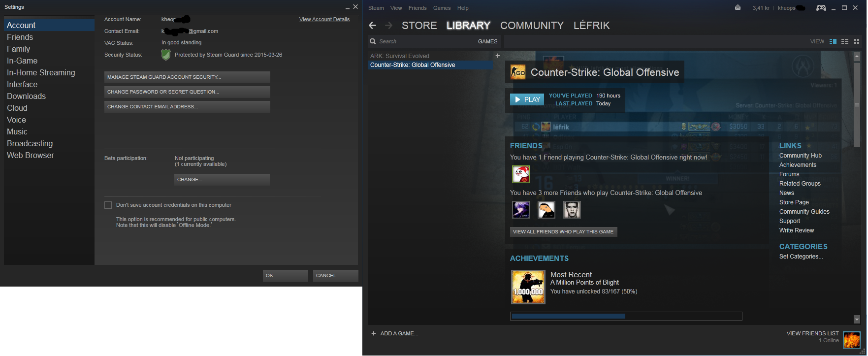Click Change Password or Secret Question button
868x356 pixels.
click(x=187, y=92)
